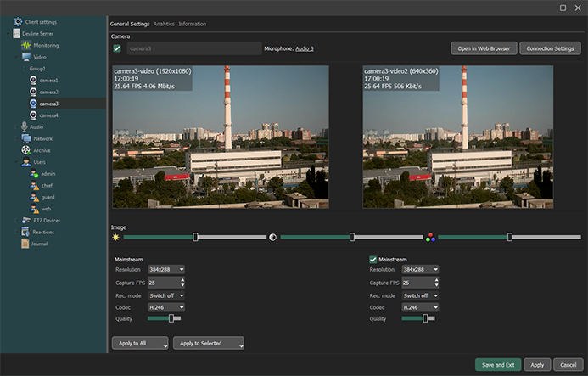Open the Monitoring waveform icon
The image size is (588, 376).
(x=25, y=45)
